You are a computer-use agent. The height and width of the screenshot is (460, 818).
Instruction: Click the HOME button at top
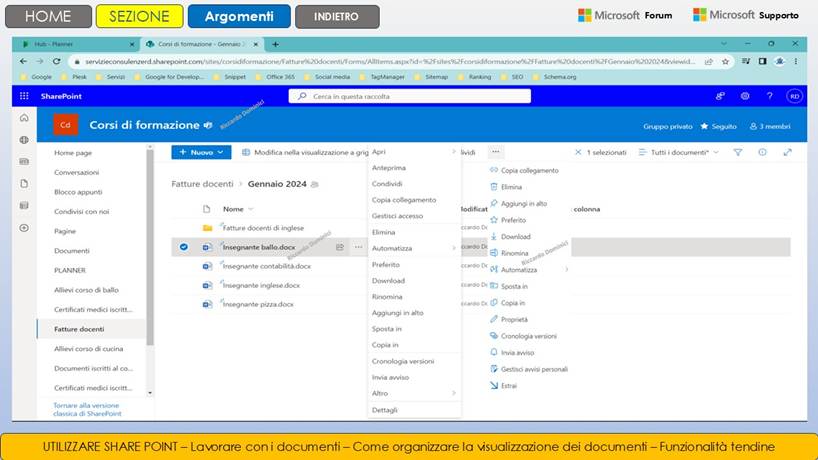(48, 16)
